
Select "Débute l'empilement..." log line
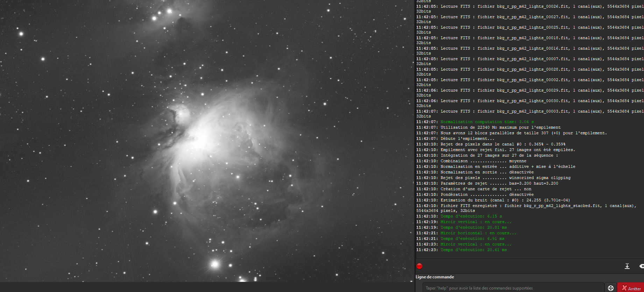455,138
